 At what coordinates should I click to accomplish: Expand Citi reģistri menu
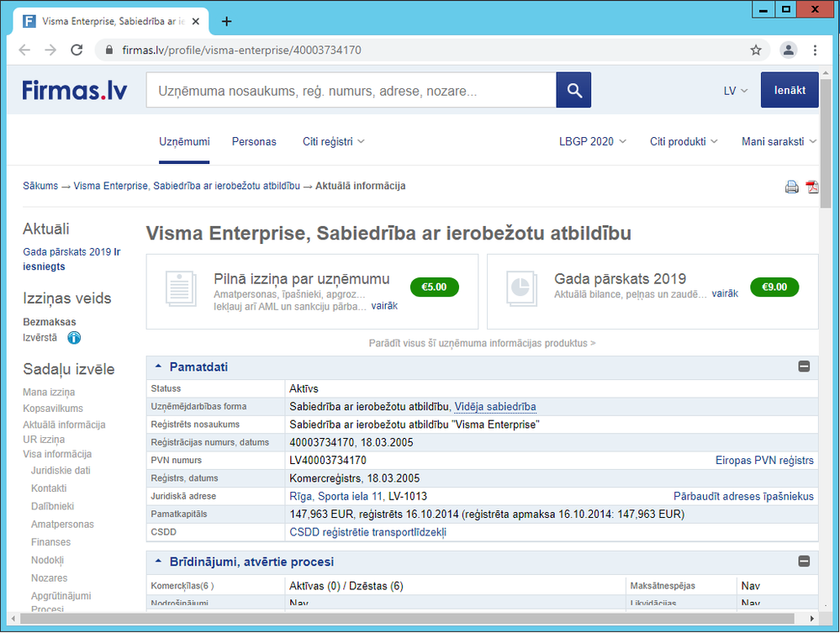[x=333, y=141]
